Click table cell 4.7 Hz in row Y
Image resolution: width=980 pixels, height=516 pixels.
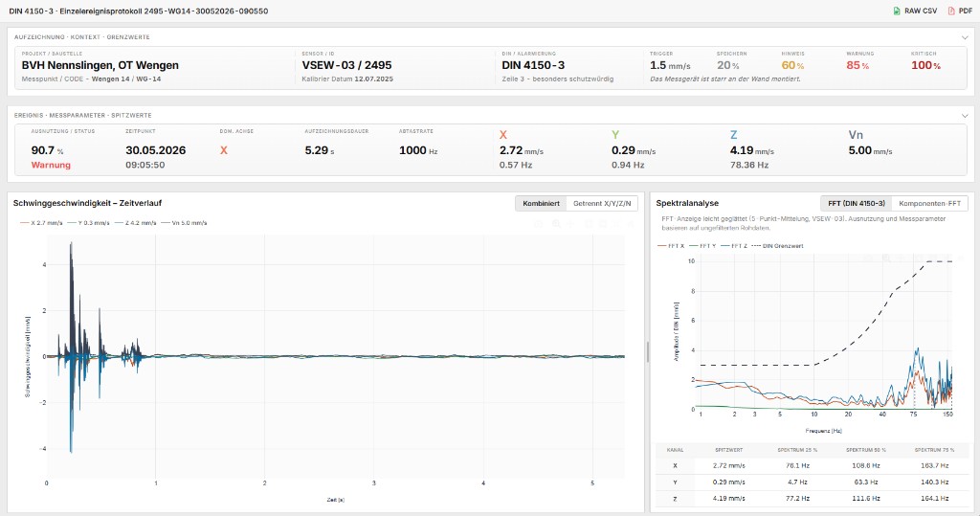(797, 482)
